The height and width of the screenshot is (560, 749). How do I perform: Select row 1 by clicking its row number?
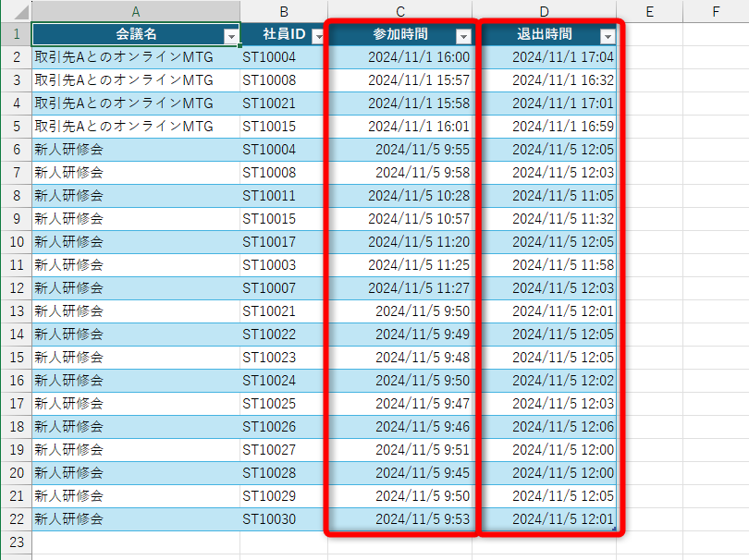(17, 33)
